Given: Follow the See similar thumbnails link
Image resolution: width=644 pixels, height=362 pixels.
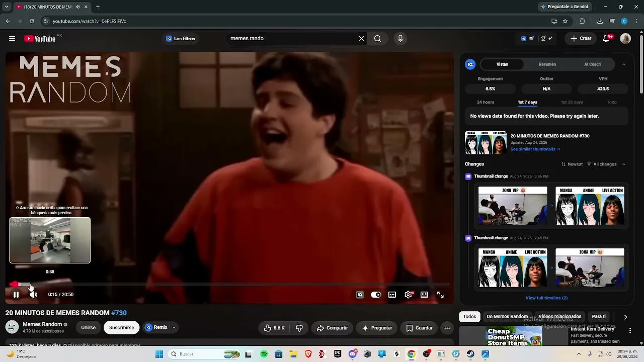Looking at the screenshot, I should [x=535, y=149].
